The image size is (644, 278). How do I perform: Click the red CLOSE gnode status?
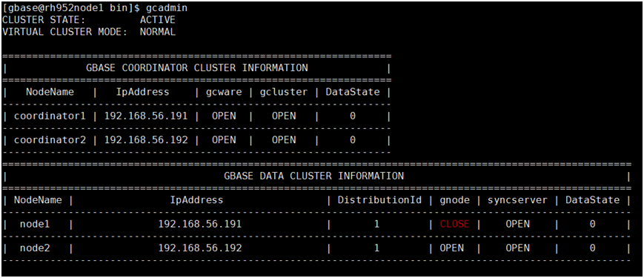click(454, 224)
